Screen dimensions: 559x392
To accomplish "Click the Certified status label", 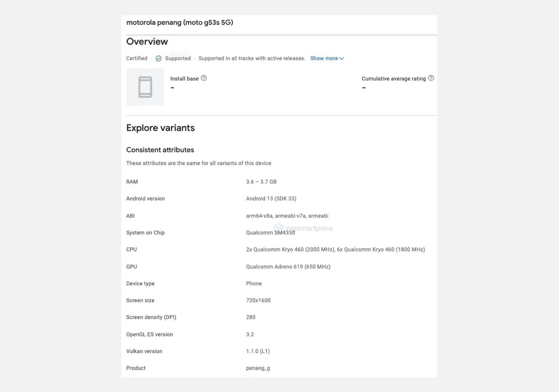I will pyautogui.click(x=137, y=58).
